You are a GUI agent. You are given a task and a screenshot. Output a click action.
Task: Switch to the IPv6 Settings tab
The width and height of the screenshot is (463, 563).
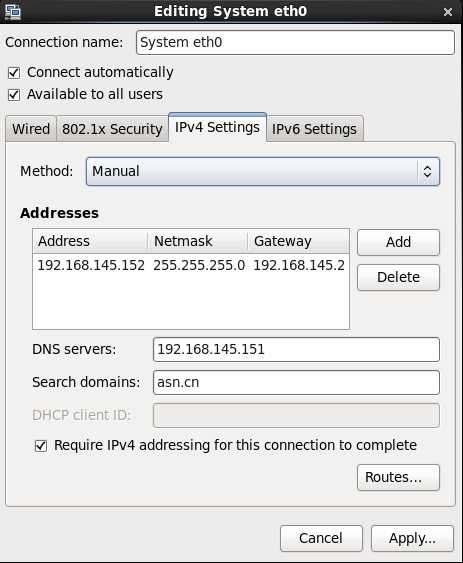314,129
